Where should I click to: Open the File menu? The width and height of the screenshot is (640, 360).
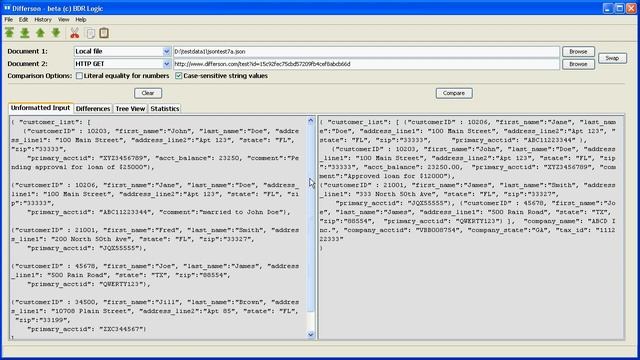point(9,20)
